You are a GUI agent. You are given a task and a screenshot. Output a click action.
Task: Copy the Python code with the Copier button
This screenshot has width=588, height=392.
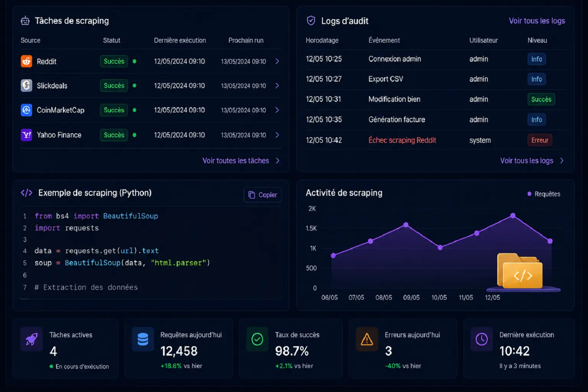pos(263,195)
